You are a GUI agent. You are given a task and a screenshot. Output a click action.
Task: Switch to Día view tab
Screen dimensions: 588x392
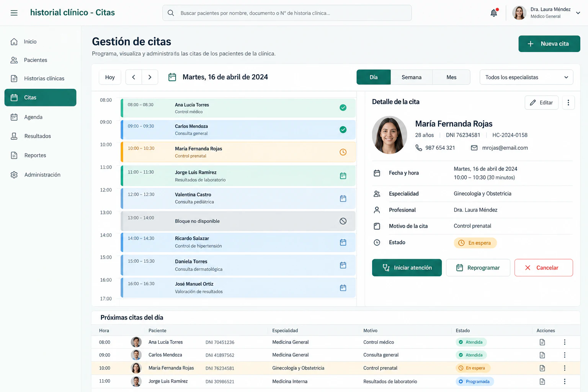(374, 77)
